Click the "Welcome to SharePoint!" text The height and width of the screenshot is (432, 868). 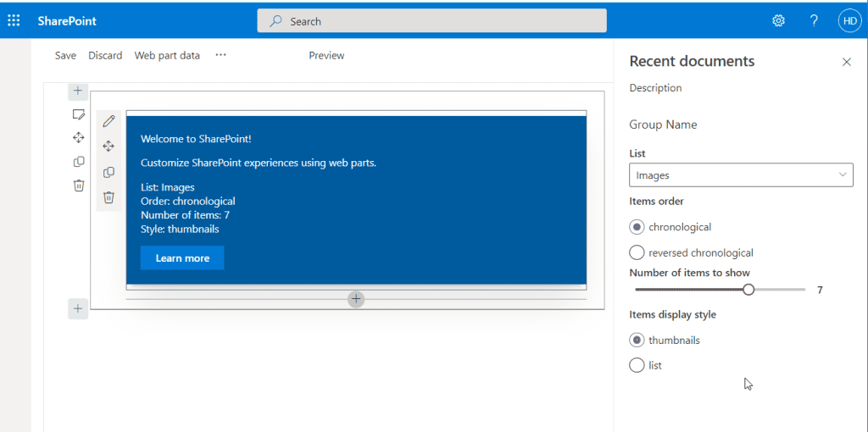(196, 139)
